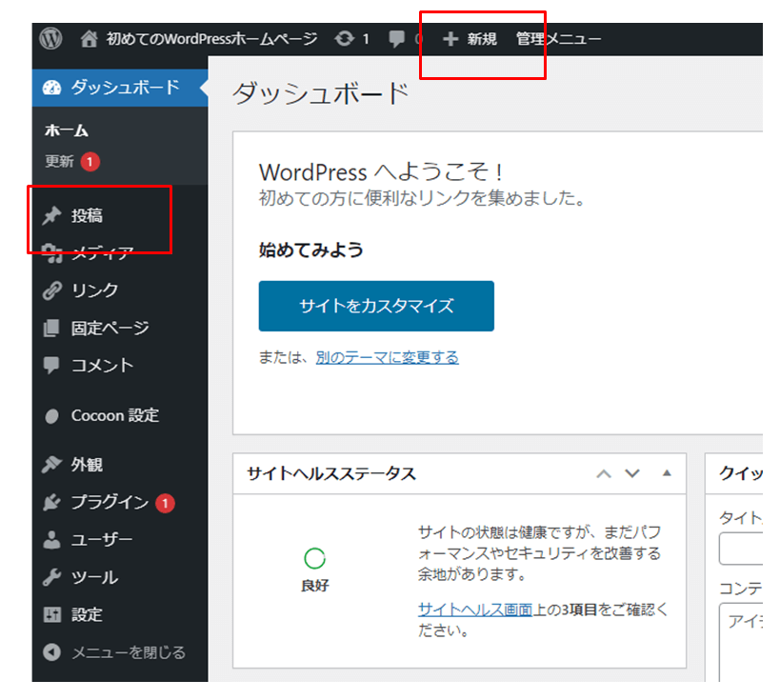Viewport: 780px width, 700px height.
Task: Click メニューを閉じる to collapse sidebar
Action: [129, 652]
